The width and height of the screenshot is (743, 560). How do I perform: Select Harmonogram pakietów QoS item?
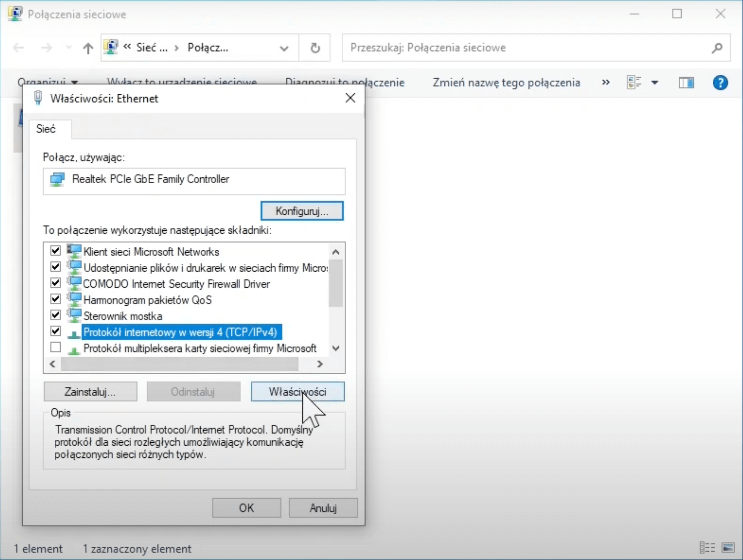click(x=147, y=300)
